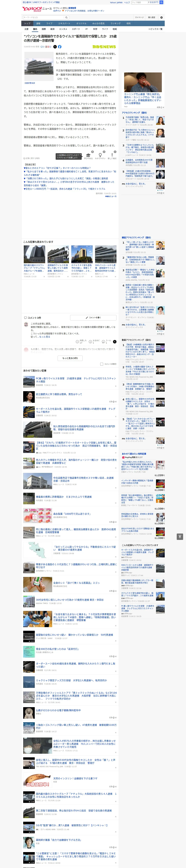Image resolution: width=186 pixels, height=868 pixels.
Task: Select the ライブ tab in main navigation
Action: click(49, 23)
